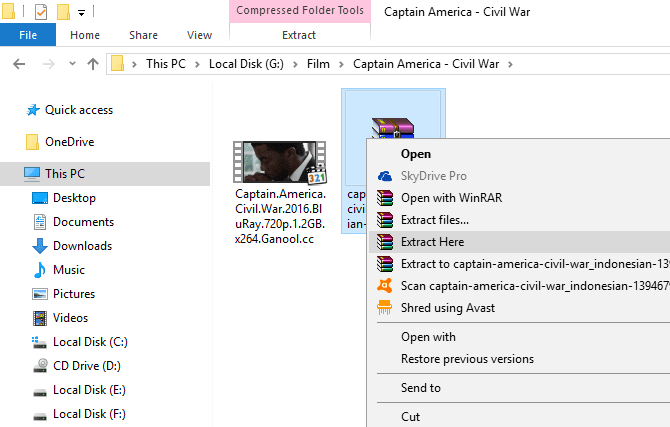Click the Local Disk (F:) drive icon
Viewport: 670px width, 427px height.
point(40,415)
